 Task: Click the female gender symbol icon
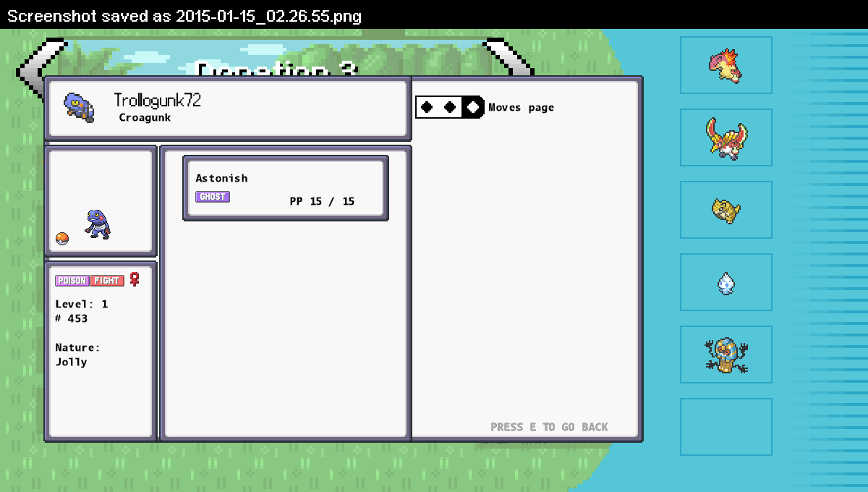click(x=134, y=279)
